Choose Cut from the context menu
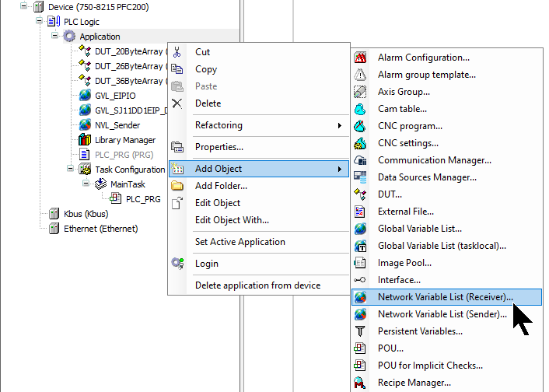This screenshot has width=549, height=392. [259, 52]
